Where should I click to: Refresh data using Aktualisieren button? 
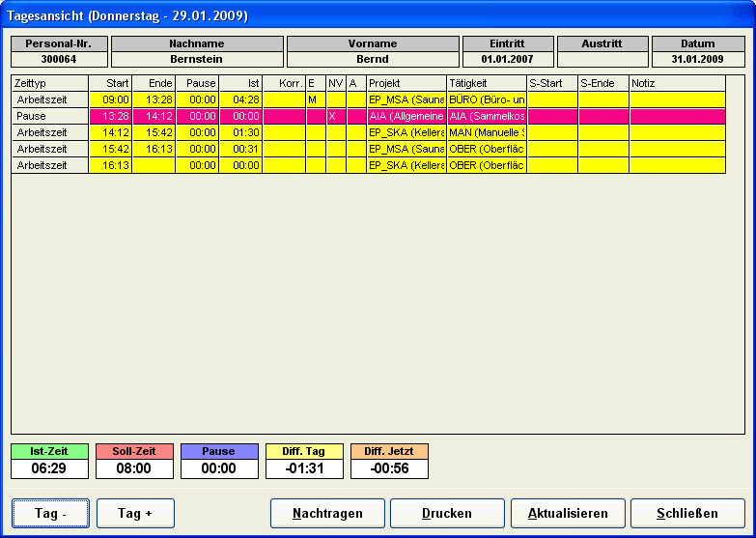567,514
